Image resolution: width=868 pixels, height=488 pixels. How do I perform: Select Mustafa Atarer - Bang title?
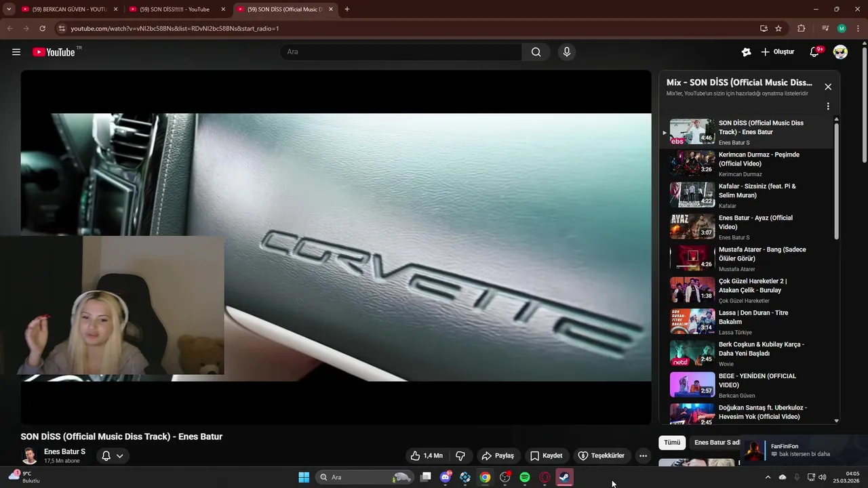click(x=762, y=254)
